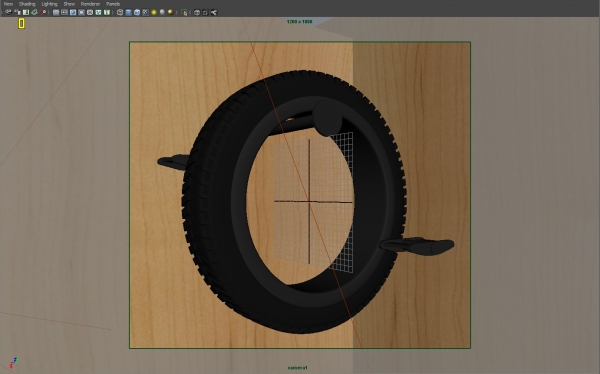Toggle the X-Ray cube icon
Image resolution: width=600 pixels, height=374 pixels.
pos(197,12)
